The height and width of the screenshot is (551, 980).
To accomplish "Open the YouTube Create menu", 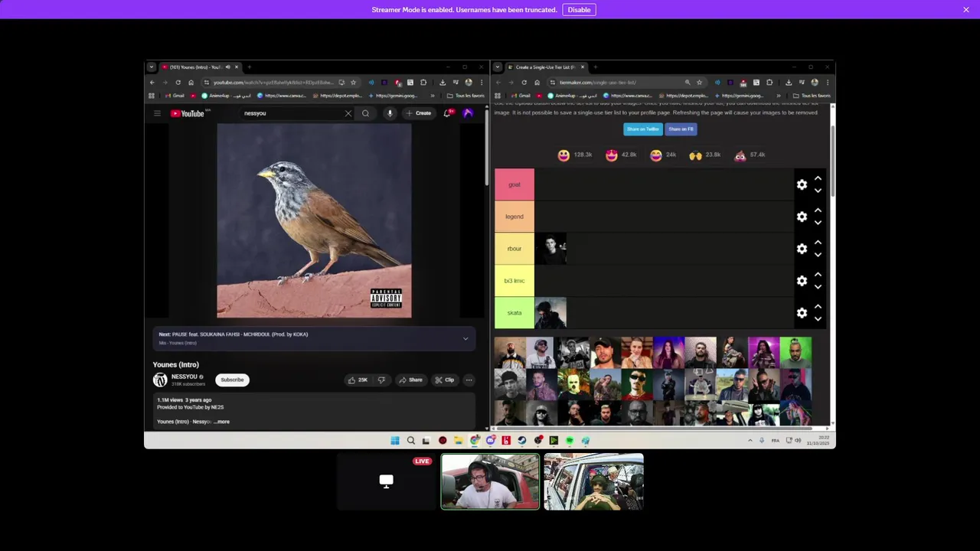I will (x=419, y=113).
